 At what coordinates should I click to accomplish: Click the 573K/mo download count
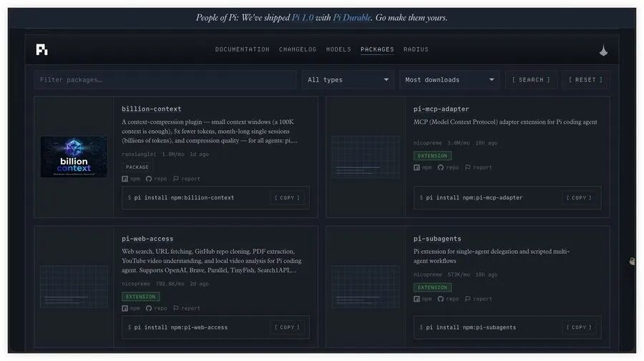click(x=459, y=275)
